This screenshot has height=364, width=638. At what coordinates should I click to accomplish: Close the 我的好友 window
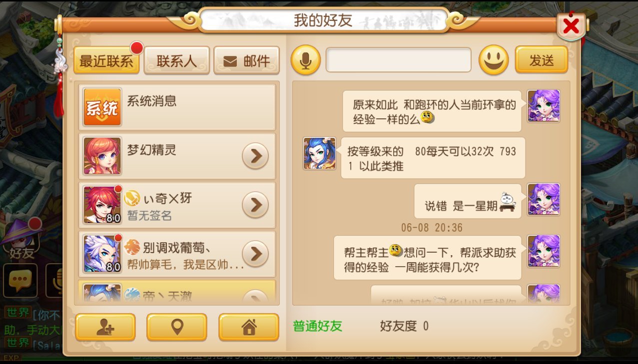tap(571, 26)
